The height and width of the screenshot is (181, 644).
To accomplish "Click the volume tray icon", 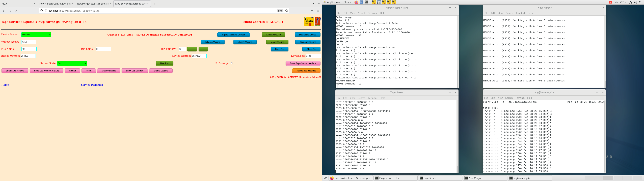I will click(x=635, y=2).
